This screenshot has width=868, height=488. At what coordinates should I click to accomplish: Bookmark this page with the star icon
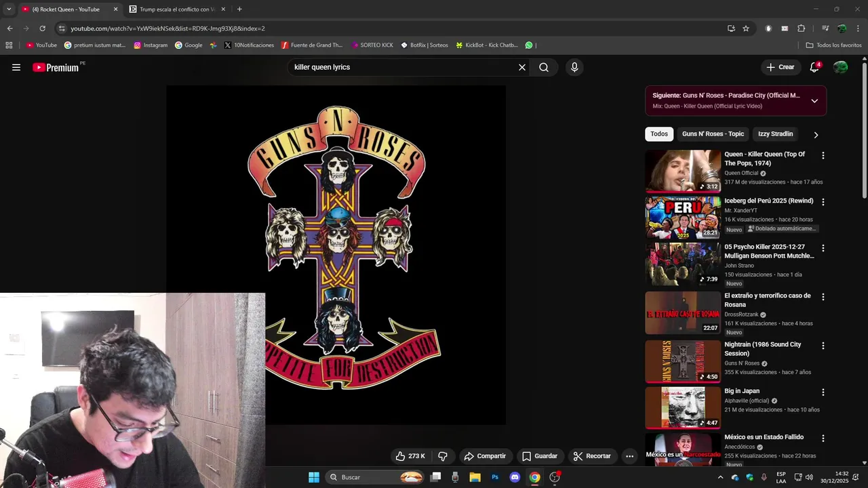click(x=746, y=28)
